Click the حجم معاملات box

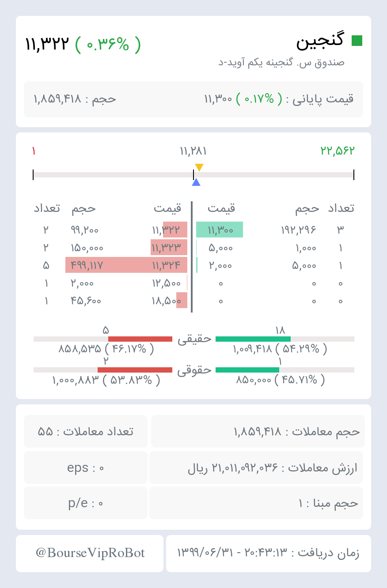258,431
